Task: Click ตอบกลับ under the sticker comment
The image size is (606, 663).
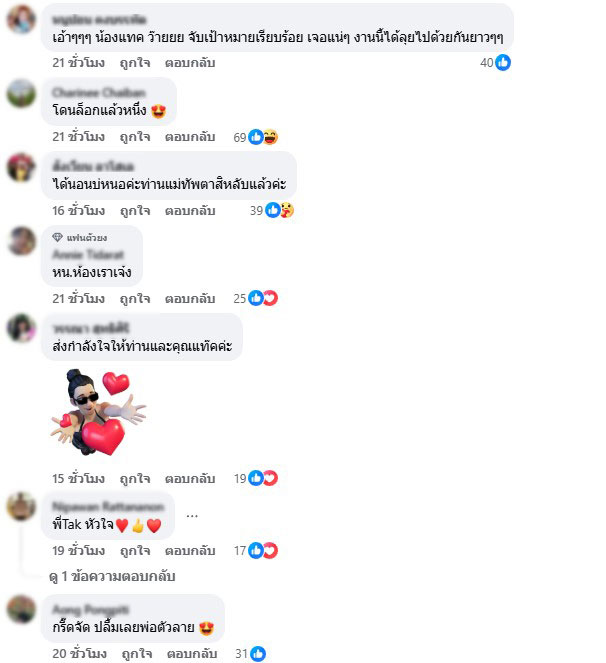Action: tap(190, 478)
